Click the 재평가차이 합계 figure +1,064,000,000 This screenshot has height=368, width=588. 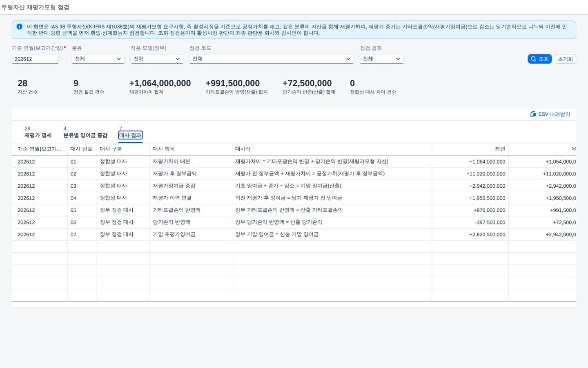160,83
